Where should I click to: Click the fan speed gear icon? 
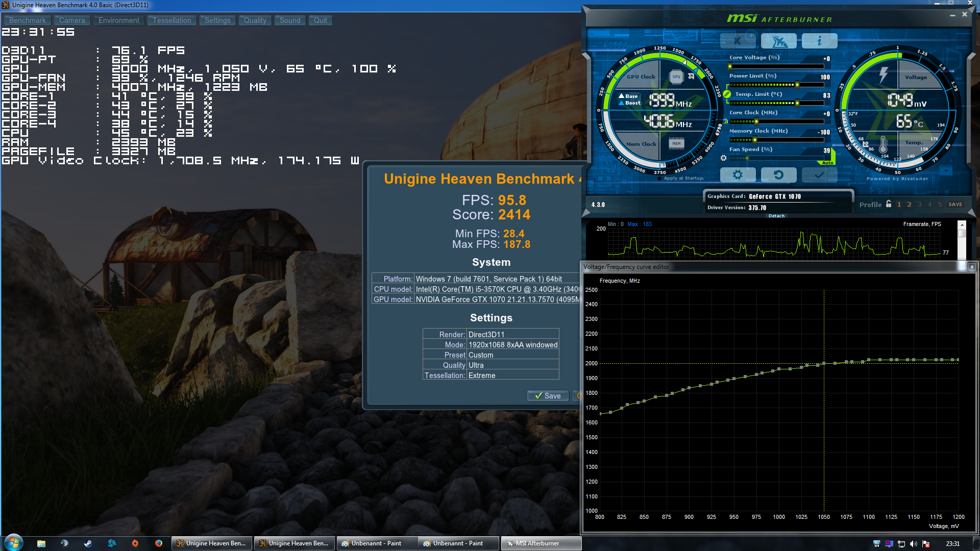point(723,158)
